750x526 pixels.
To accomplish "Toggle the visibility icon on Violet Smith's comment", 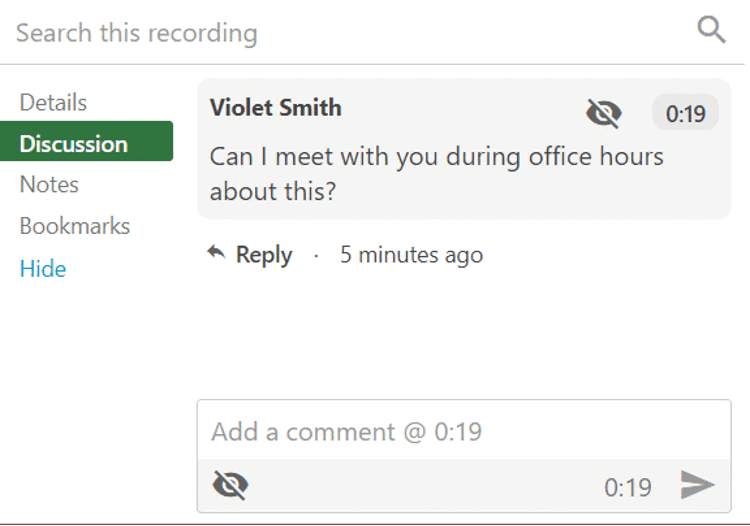I will click(x=603, y=114).
